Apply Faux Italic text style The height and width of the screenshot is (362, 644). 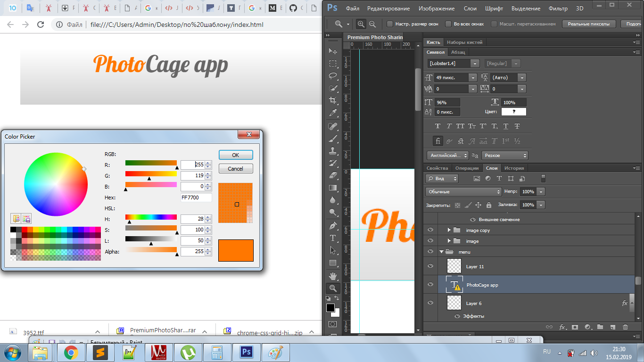[x=449, y=126]
